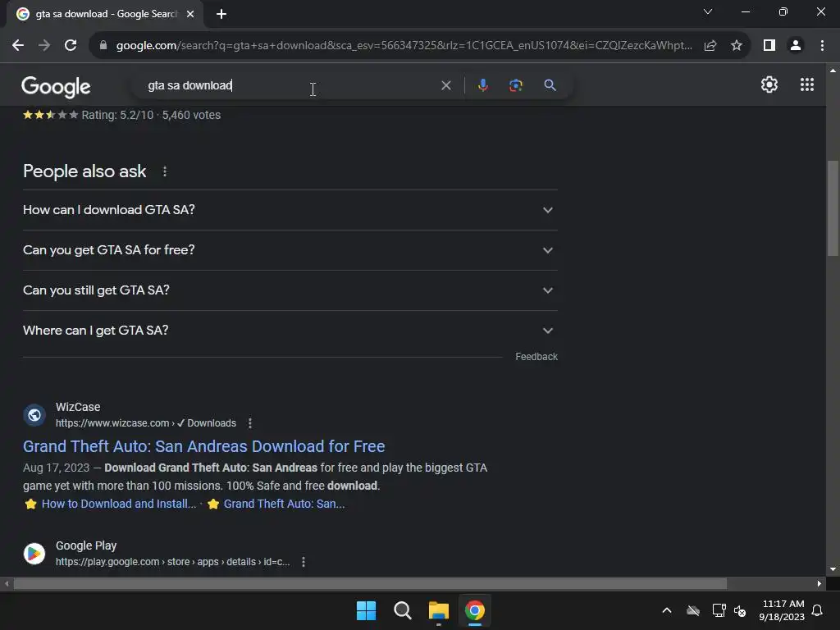View site information lock icon
Screen dimensions: 840x630
[x=103, y=46]
